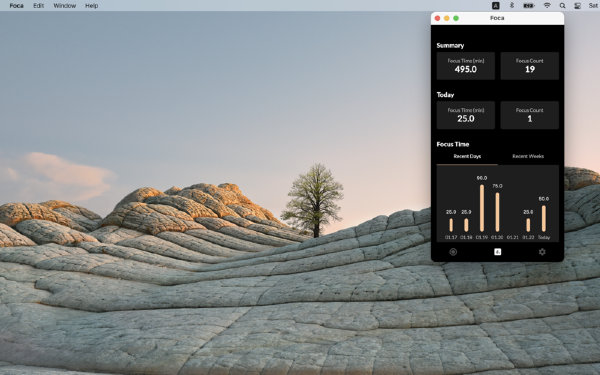Open the Wi-Fi status menu
The height and width of the screenshot is (375, 600).
[547, 5]
